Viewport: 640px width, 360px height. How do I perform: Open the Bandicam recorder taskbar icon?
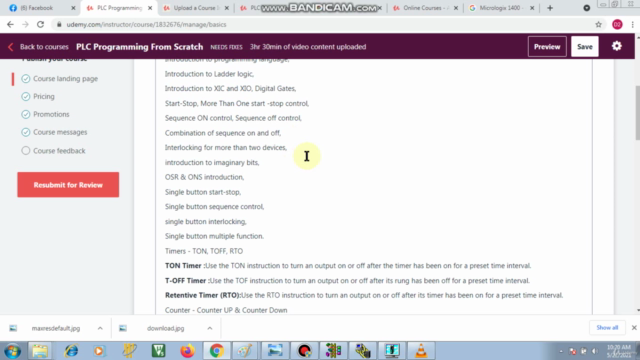point(304,351)
